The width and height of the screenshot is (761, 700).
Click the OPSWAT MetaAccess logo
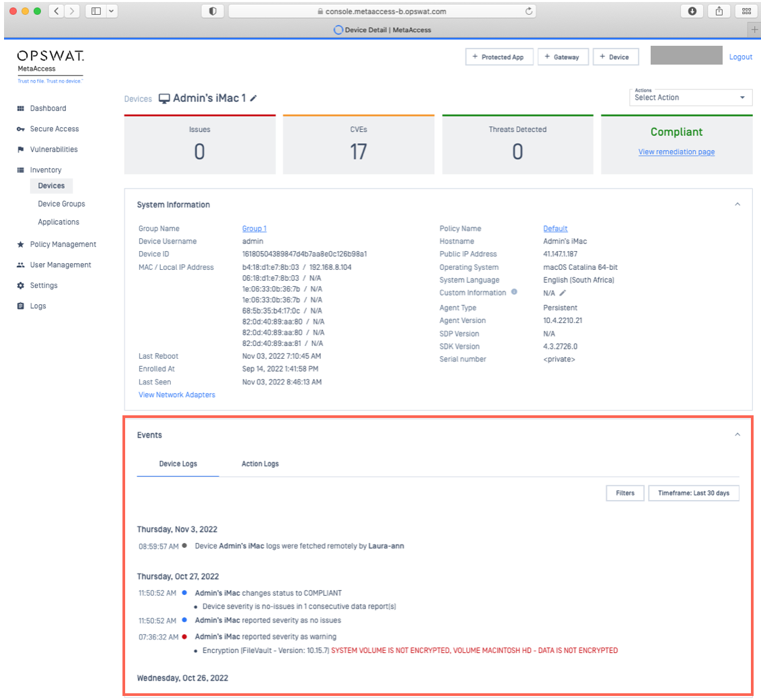pyautogui.click(x=50, y=67)
